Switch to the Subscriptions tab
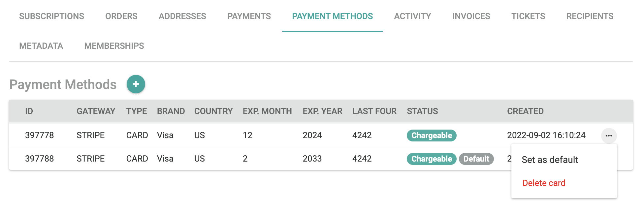 (51, 16)
